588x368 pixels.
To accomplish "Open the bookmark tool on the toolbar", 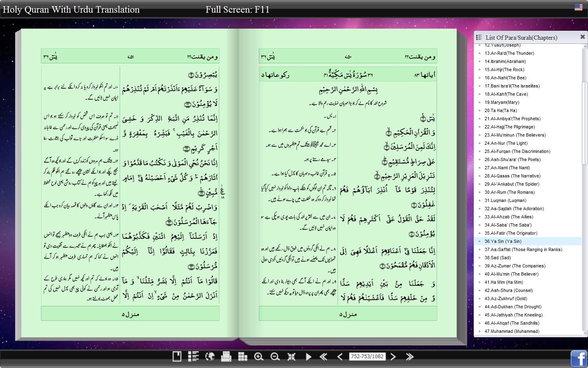I will pos(176,357).
